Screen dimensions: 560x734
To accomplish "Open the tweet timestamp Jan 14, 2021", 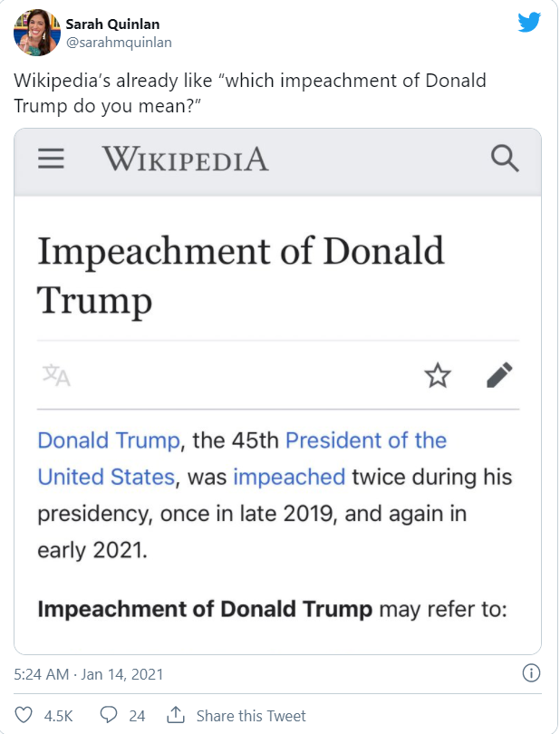I will tap(89, 674).
